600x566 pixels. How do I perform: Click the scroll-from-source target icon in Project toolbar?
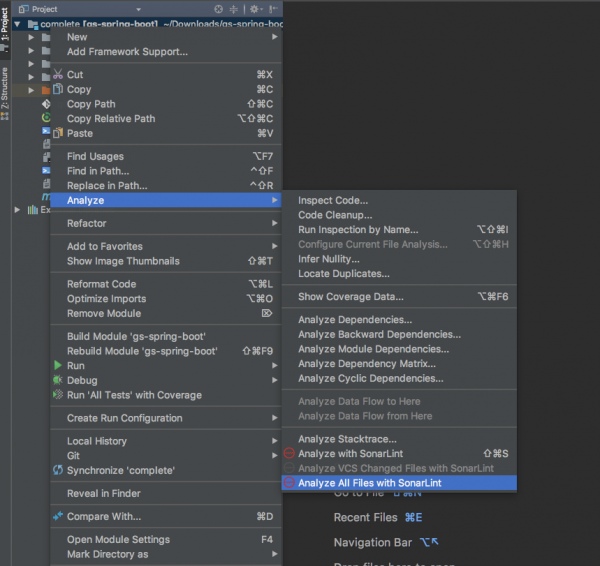[x=218, y=9]
